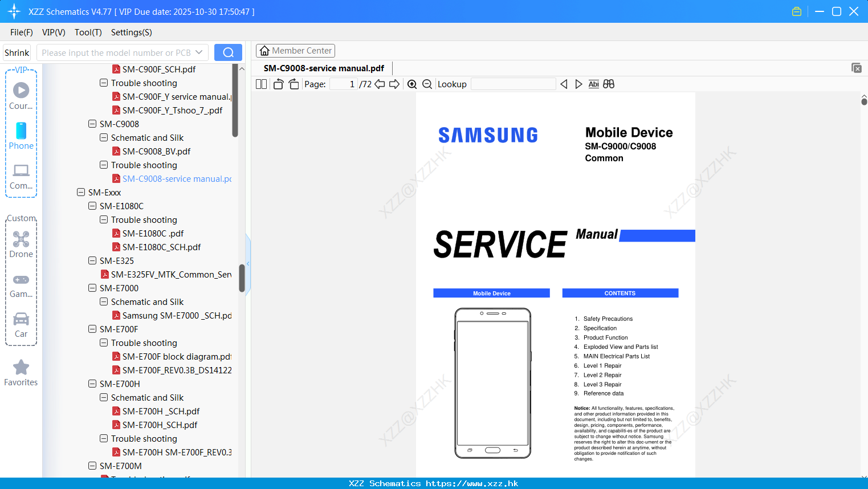The height and width of the screenshot is (489, 868).
Task: Select SM-C9008-service manual.pdf tab
Action: tap(324, 68)
